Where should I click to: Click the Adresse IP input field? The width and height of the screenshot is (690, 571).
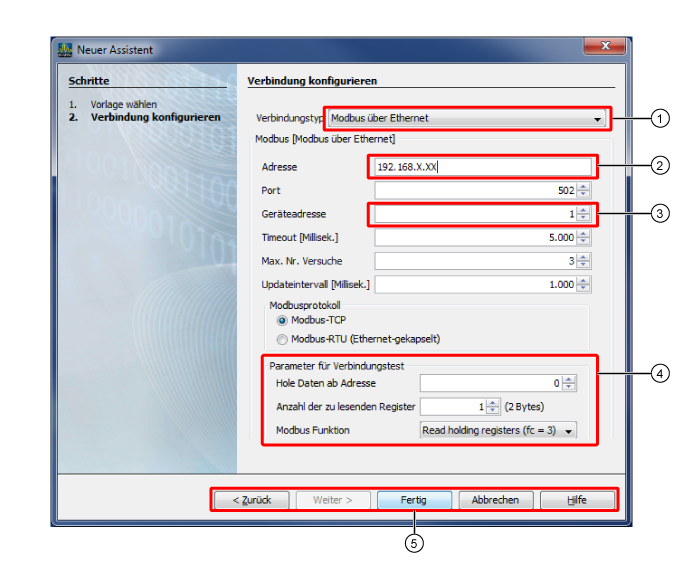tap(480, 166)
